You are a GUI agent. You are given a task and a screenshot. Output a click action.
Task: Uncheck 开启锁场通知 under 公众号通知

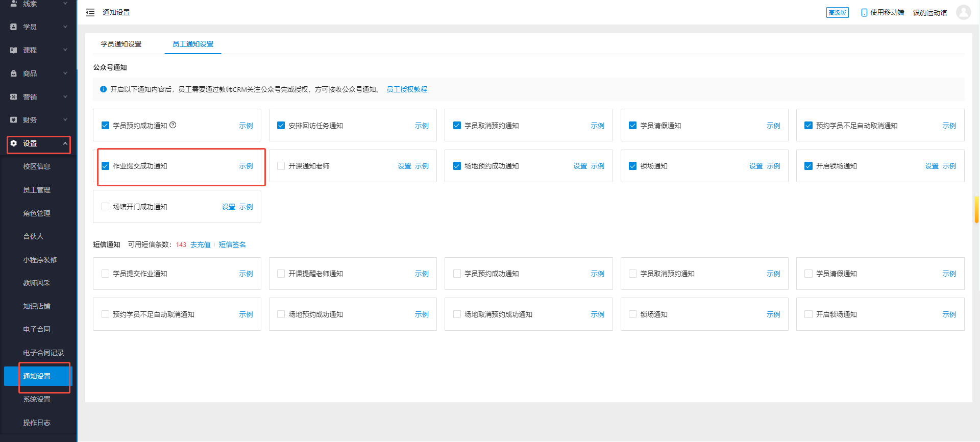click(808, 166)
